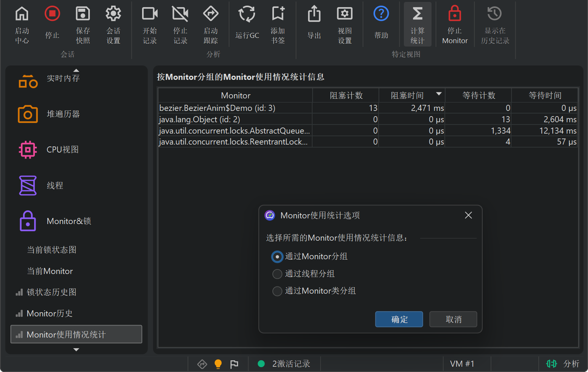The width and height of the screenshot is (588, 372).
Task: Cancel the dialog with 取消 button
Action: 453,319
